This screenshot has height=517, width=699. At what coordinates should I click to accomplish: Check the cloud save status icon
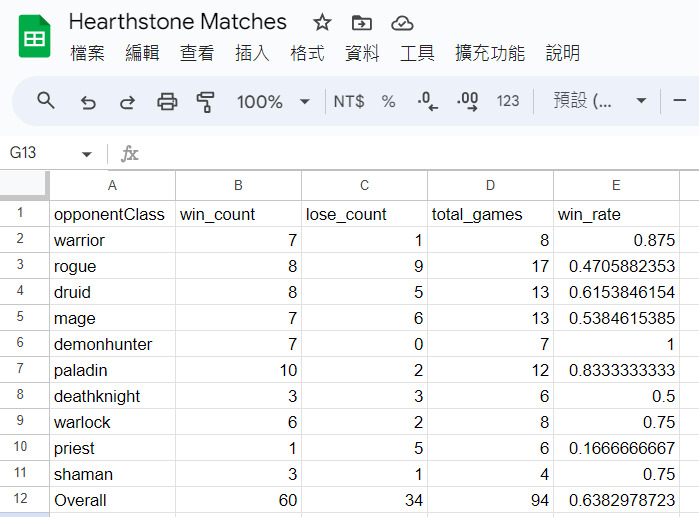[402, 23]
